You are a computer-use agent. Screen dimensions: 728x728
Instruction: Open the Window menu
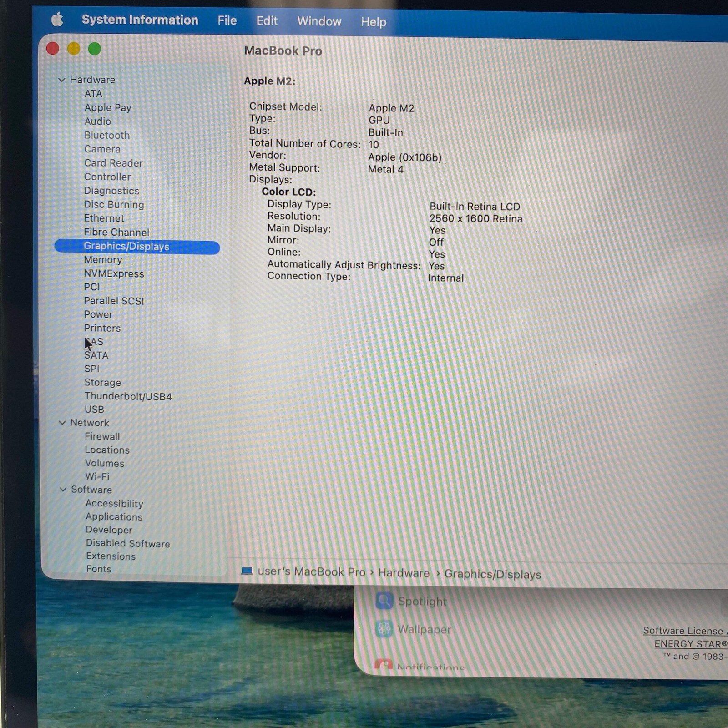tap(319, 21)
